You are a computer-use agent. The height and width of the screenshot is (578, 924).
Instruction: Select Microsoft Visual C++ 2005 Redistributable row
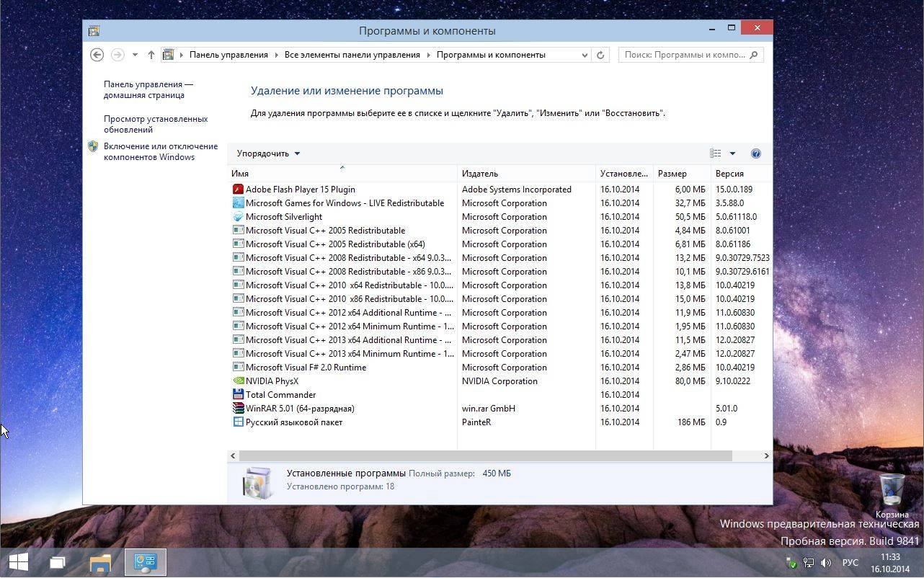tap(501, 231)
